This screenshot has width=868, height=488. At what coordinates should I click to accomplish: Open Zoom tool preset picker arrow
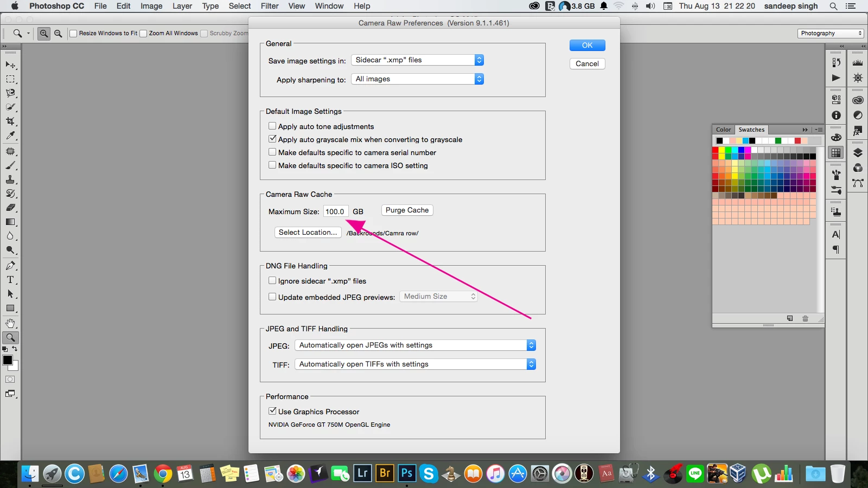28,34
